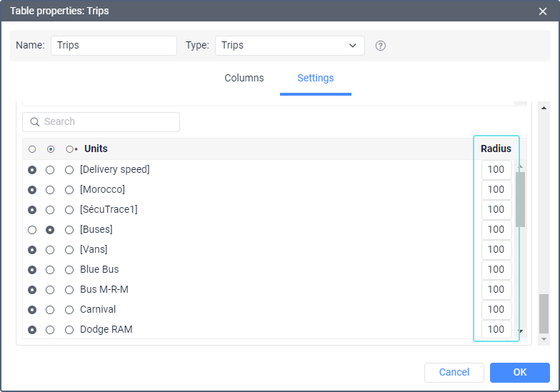Select second radio for Carnival

pos(50,310)
